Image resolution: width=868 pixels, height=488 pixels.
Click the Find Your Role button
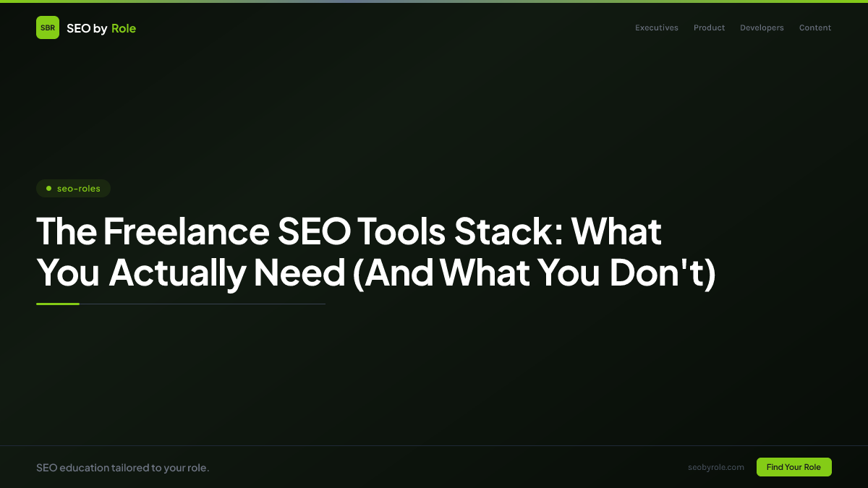[x=793, y=467]
